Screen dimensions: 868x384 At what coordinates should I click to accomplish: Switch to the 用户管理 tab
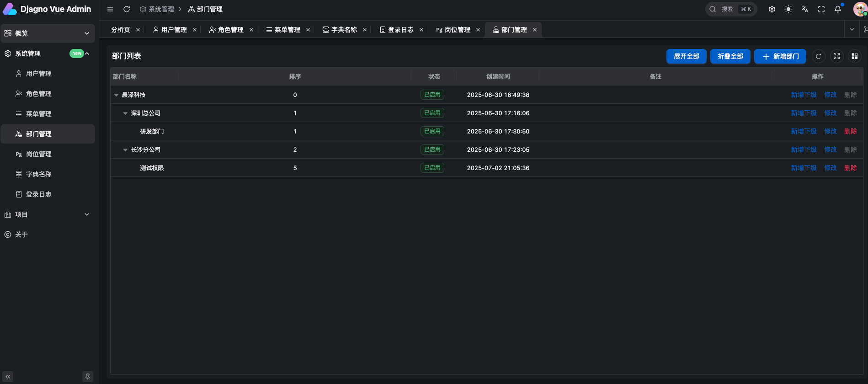170,30
